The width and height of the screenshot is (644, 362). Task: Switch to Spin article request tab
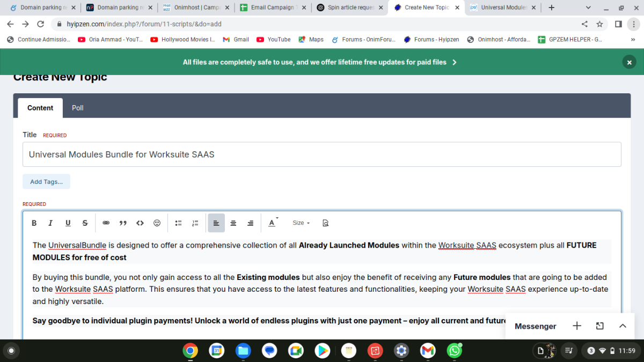coord(349,8)
